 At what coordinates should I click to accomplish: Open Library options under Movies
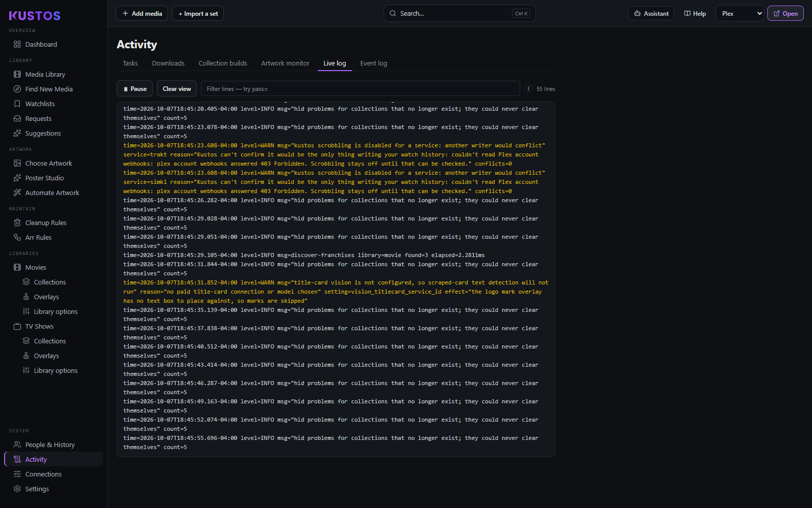pos(55,311)
